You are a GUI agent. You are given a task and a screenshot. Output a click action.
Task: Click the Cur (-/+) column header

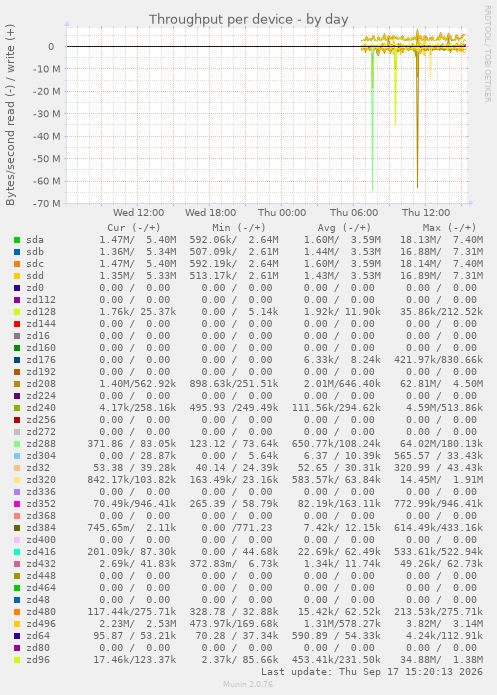click(134, 228)
